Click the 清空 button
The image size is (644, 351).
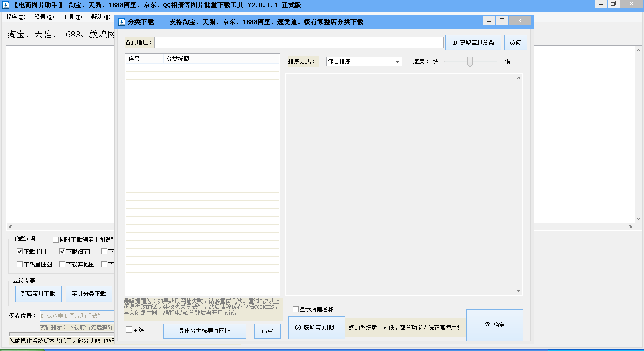268,331
